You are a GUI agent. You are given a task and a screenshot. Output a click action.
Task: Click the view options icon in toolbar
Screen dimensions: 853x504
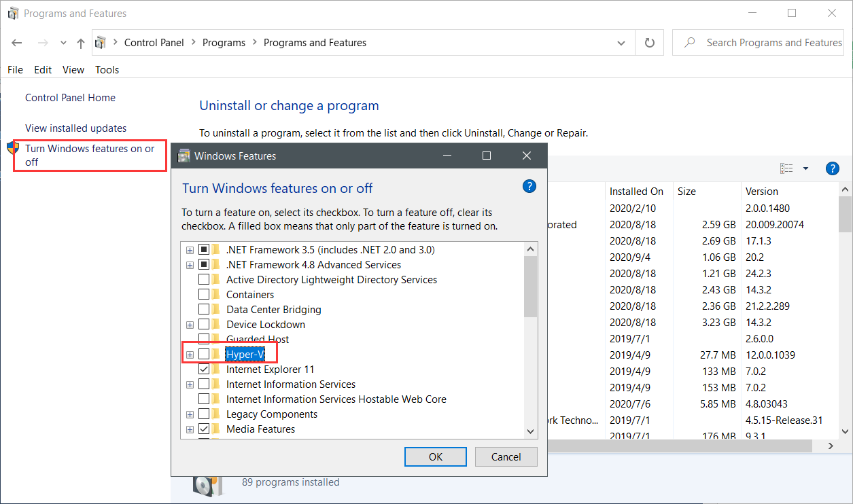tap(786, 168)
